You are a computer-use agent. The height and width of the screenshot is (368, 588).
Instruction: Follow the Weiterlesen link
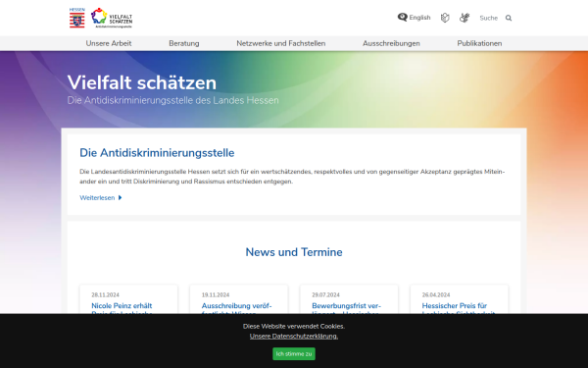[101, 198]
